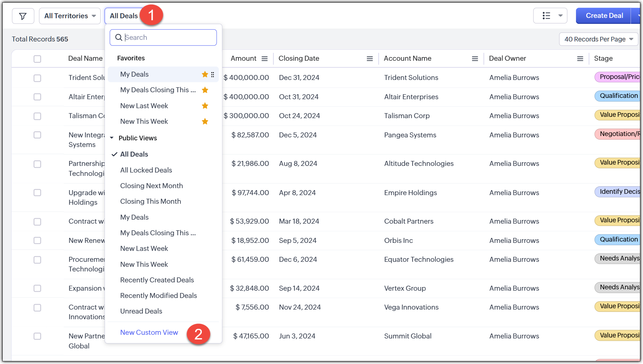
Task: Click star beside New This Week favorite
Action: click(205, 121)
